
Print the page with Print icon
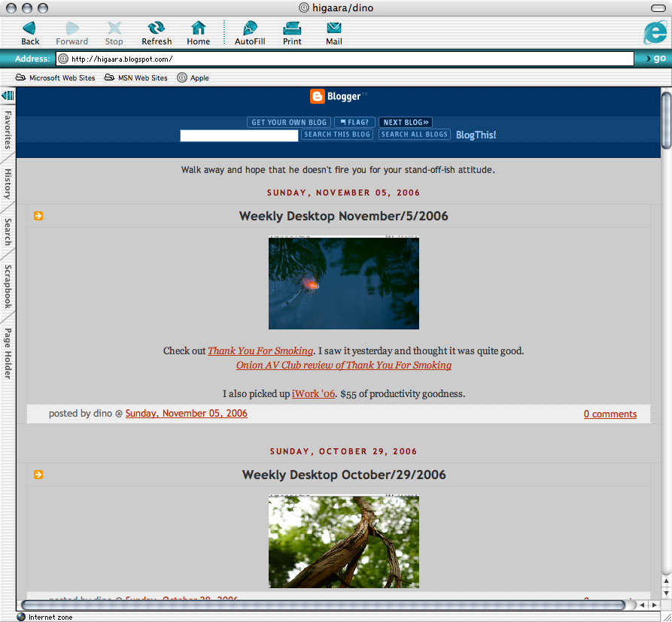pos(292,33)
